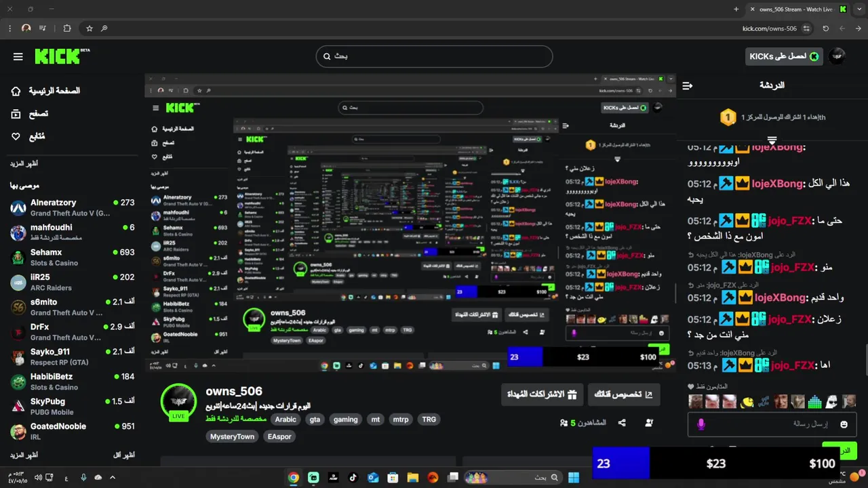Open the Following sidebar item
868x488 pixels.
point(28,136)
